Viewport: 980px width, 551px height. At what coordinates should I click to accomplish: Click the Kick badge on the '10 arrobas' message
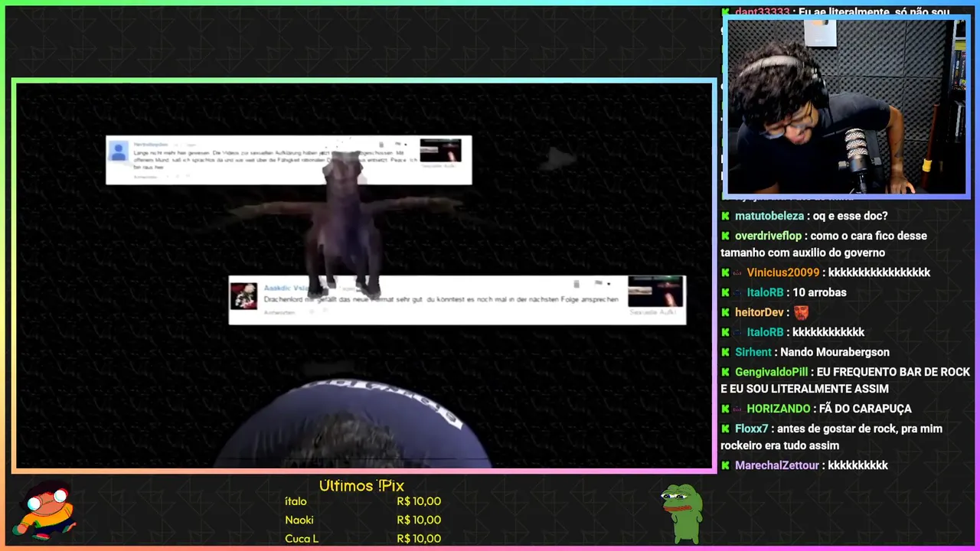[725, 293]
